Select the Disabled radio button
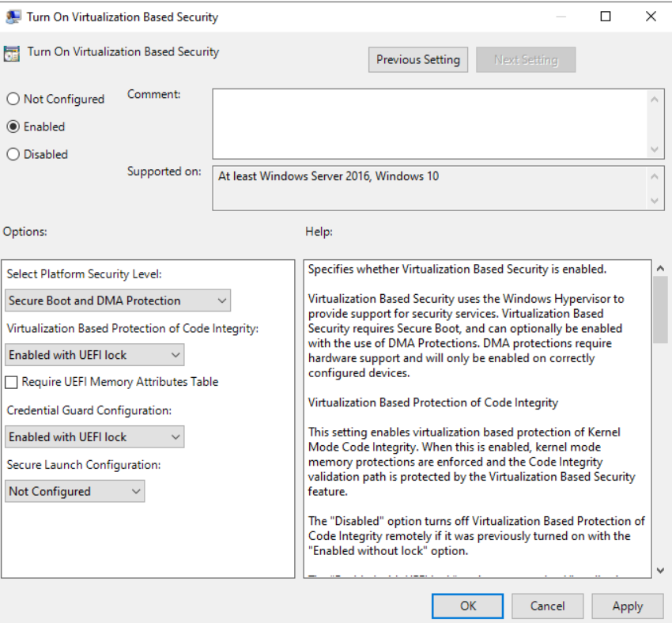 tap(13, 154)
